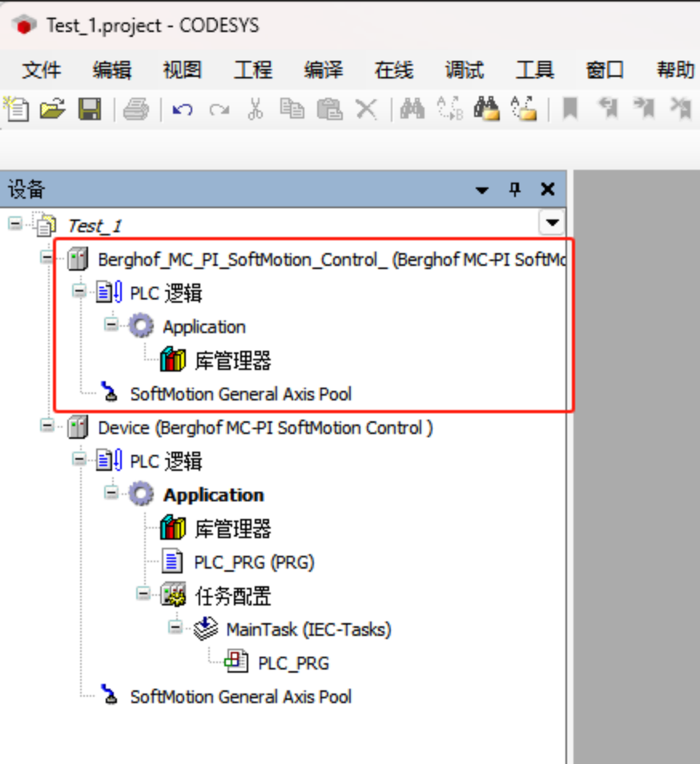Click the Paste clipboard icon
The width and height of the screenshot is (700, 764).
click(330, 109)
